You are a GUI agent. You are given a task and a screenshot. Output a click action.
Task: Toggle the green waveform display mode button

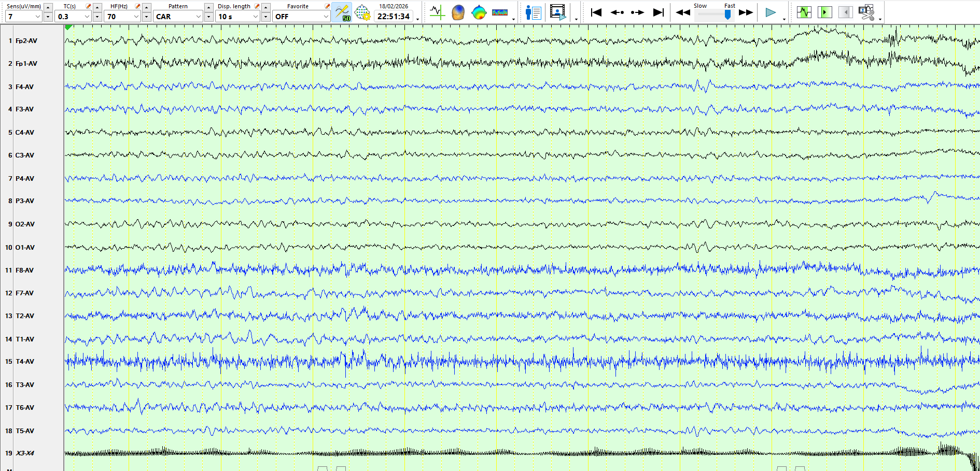(804, 12)
